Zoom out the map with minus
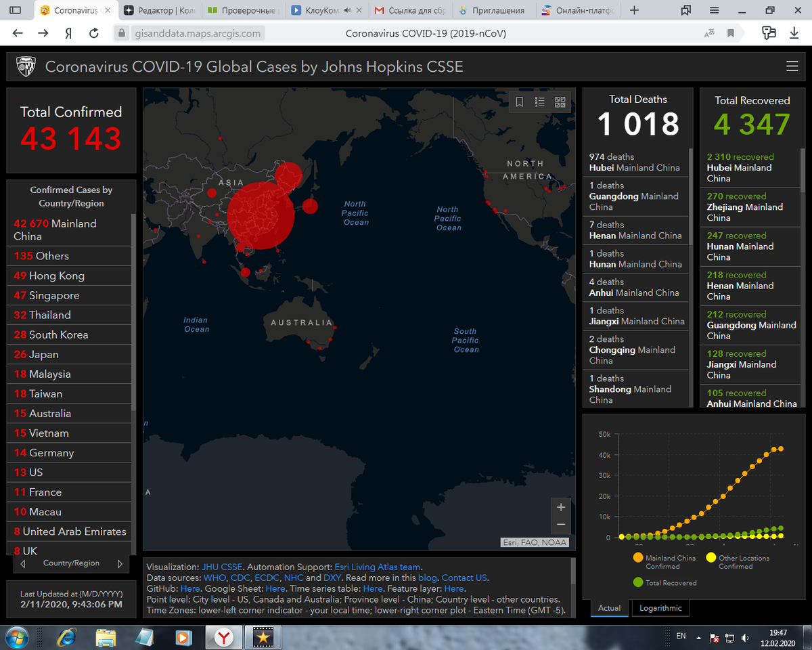812x650 pixels. [561, 525]
